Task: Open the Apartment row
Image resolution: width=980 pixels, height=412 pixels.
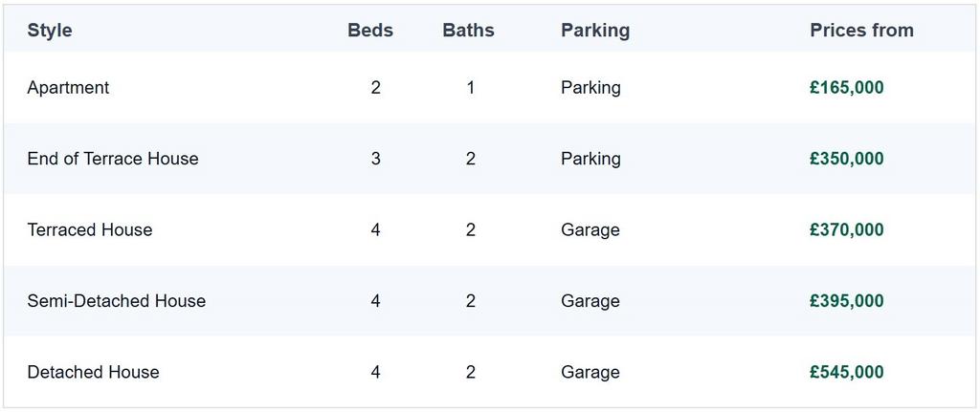Action: pyautogui.click(x=489, y=87)
